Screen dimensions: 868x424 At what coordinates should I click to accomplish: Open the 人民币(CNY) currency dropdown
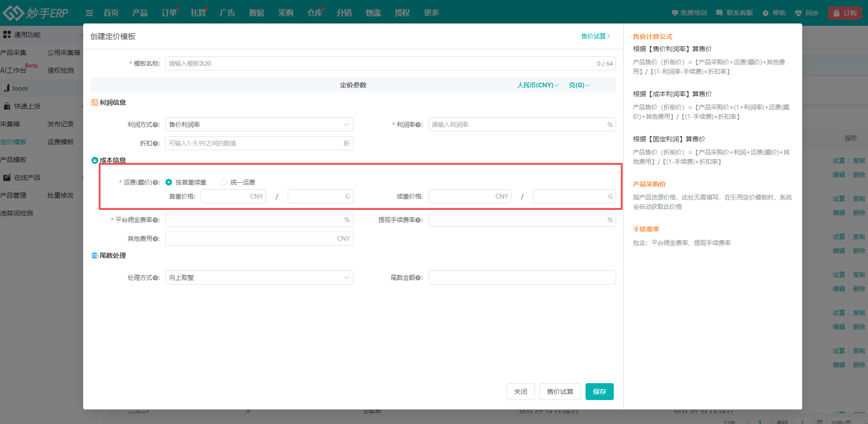click(x=538, y=85)
